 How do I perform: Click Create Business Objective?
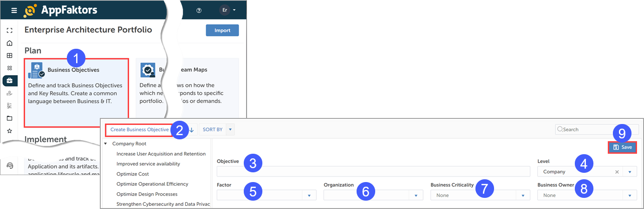coord(139,130)
